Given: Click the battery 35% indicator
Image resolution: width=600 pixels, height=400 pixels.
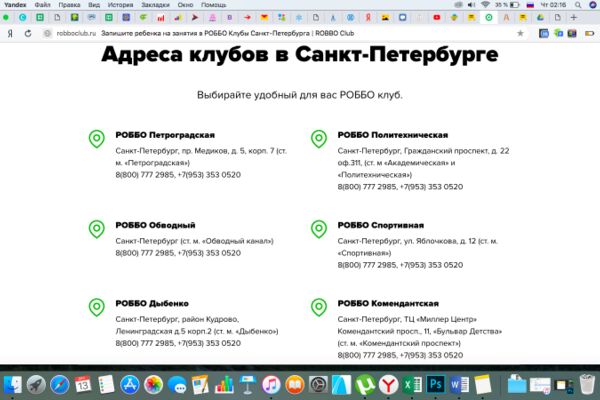Looking at the screenshot, I should coord(507,5).
